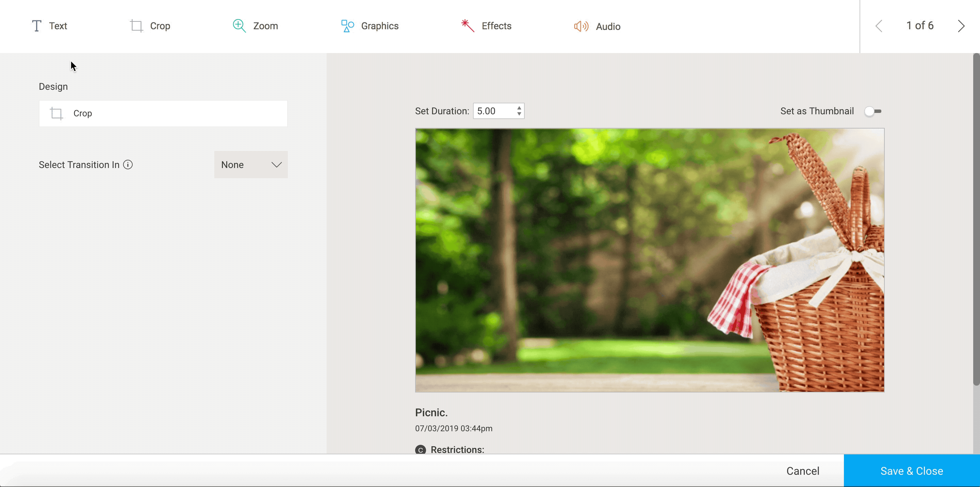Click the Audio speaker icon

click(581, 26)
